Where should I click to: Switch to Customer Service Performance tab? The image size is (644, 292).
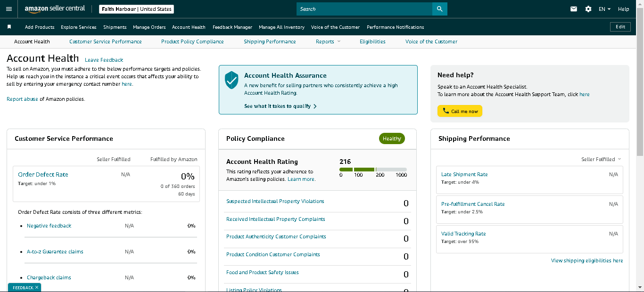click(x=106, y=41)
